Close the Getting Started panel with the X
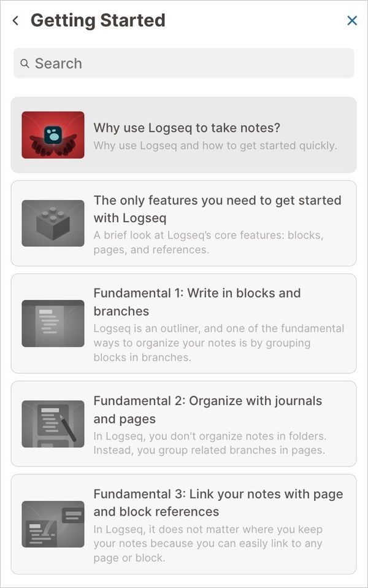 tap(352, 20)
